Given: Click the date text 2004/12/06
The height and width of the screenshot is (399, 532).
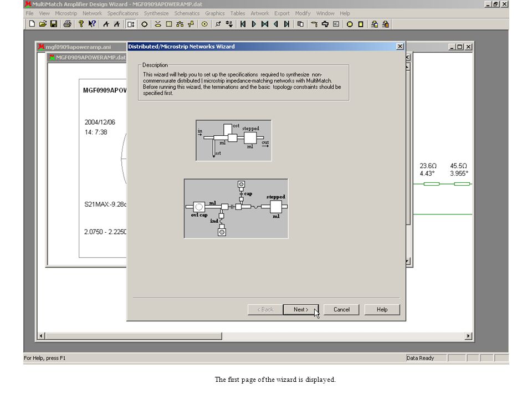Looking at the screenshot, I should coord(100,122).
